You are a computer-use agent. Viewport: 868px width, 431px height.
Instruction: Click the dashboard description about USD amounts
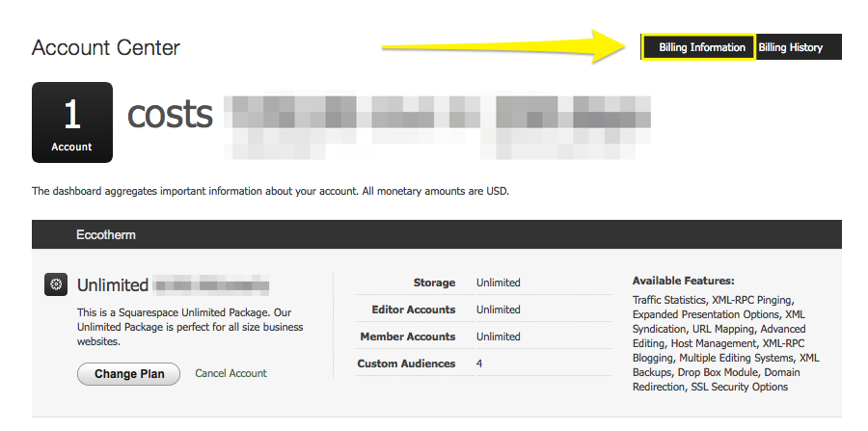(270, 191)
